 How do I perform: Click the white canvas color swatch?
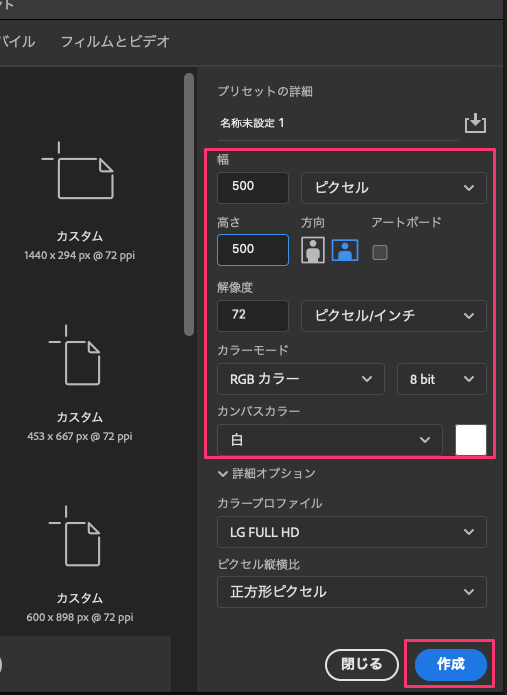[x=471, y=440]
